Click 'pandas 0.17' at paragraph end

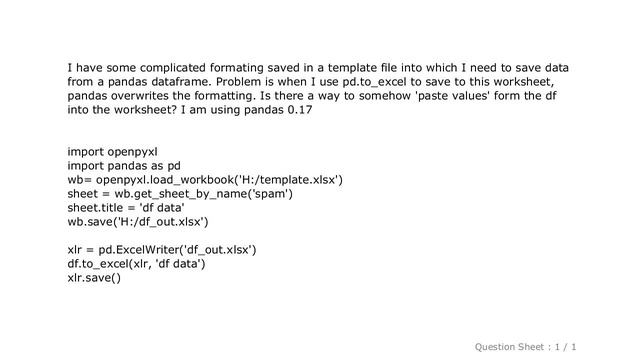coord(278,110)
